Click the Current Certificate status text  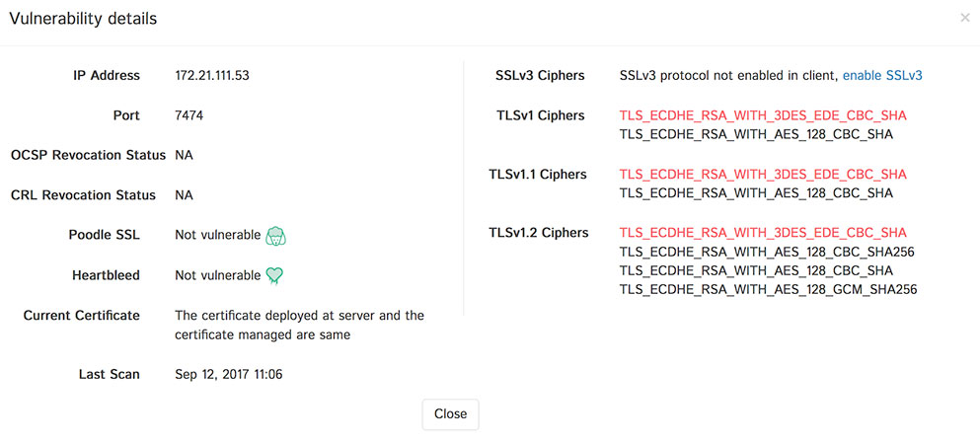298,326
